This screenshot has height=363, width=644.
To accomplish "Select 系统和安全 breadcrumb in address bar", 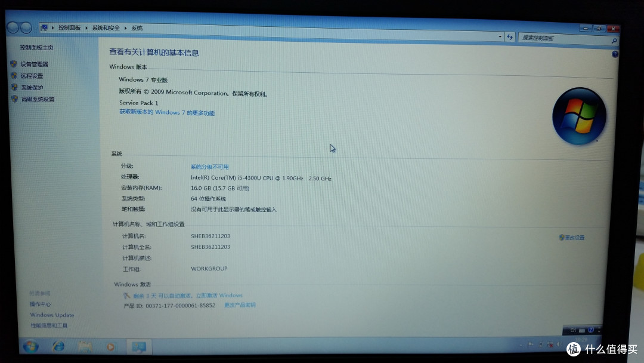I will click(x=106, y=28).
